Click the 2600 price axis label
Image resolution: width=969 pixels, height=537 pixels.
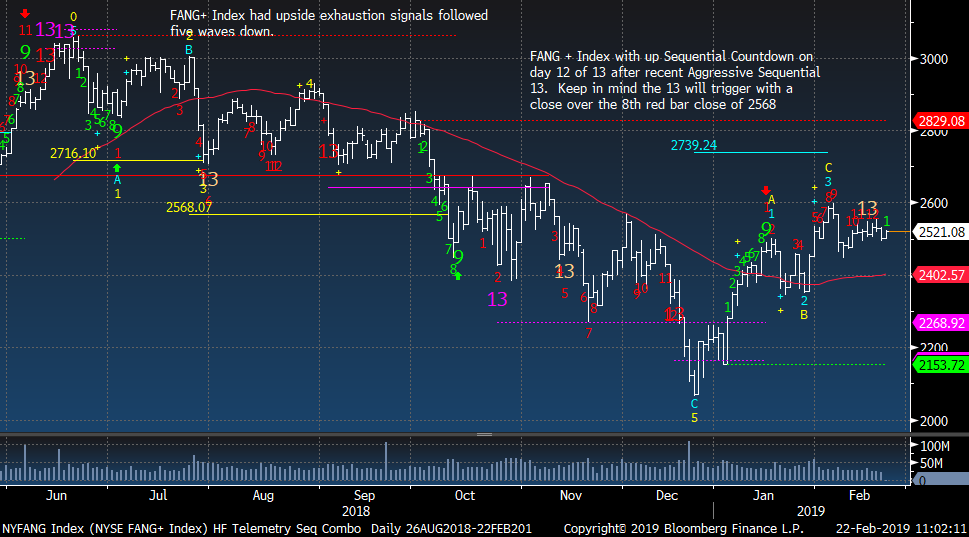click(x=934, y=203)
